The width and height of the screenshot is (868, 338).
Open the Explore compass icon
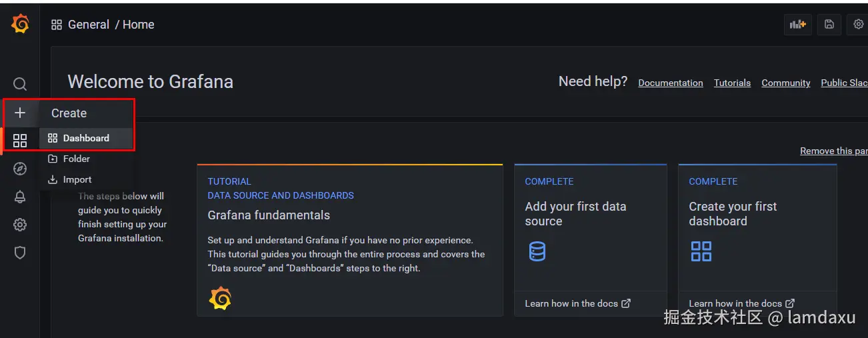point(20,169)
